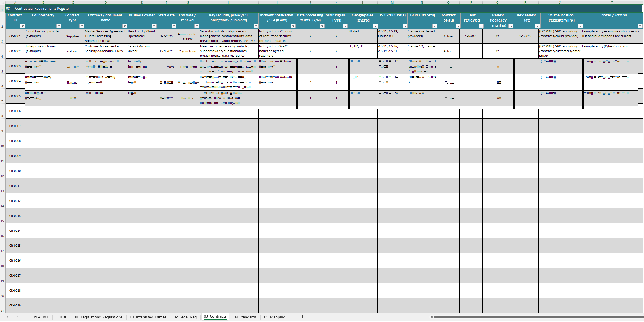Click the tab bar options dots
This screenshot has height=322, width=644.
coord(425,317)
